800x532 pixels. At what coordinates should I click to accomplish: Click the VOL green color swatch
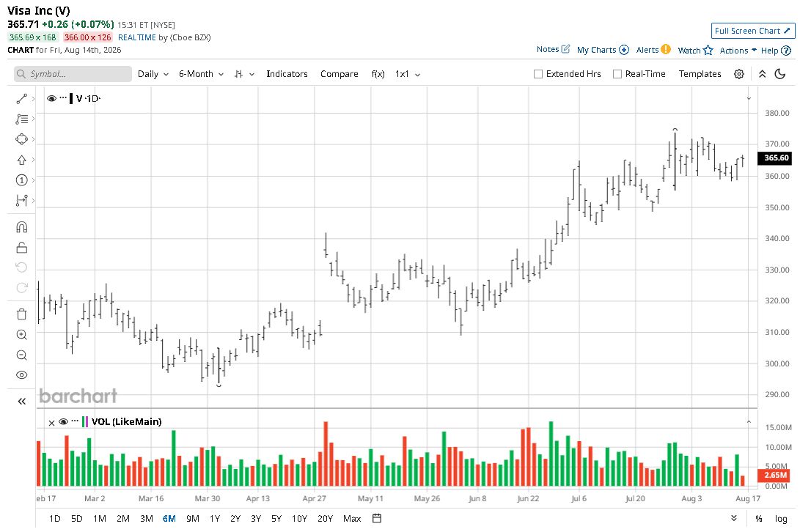(83, 422)
